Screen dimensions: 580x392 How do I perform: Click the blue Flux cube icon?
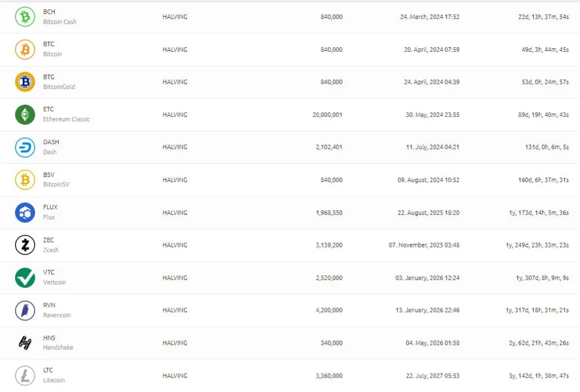point(25,213)
